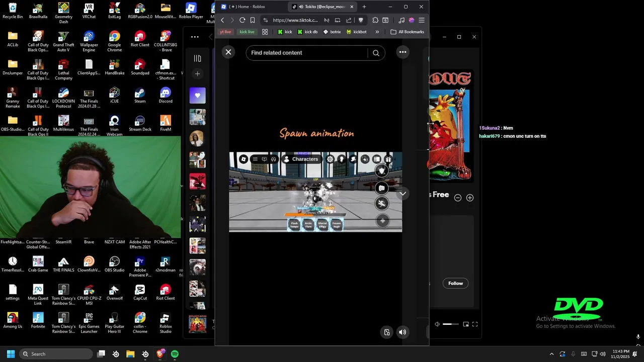Open the kickbot bookmark
The image size is (644, 362).
(356, 32)
